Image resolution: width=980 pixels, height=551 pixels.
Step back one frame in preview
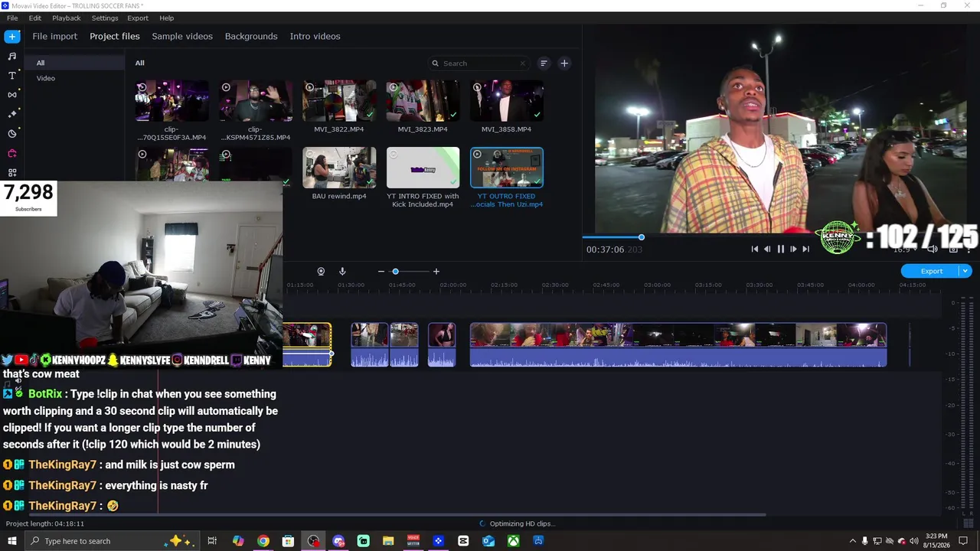pyautogui.click(x=767, y=249)
